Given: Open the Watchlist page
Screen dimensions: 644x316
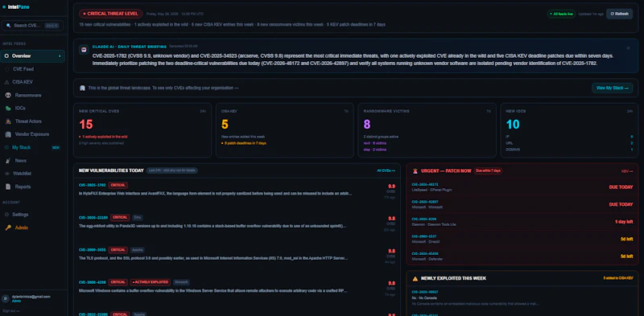Looking at the screenshot, I should [32, 174].
